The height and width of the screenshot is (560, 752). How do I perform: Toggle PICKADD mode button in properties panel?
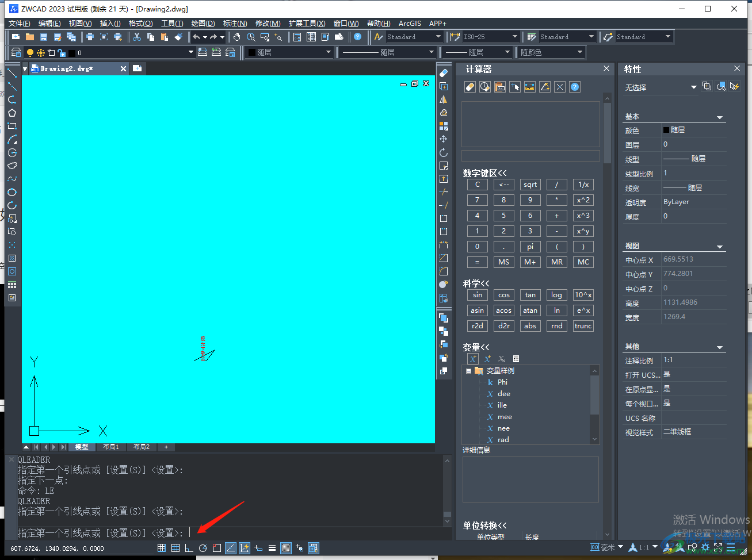707,86
